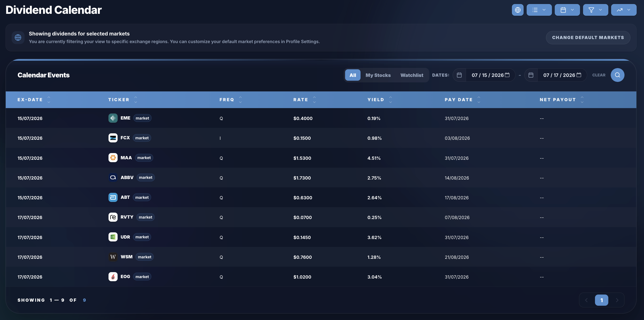Click the RVTY company logo

coord(113,217)
